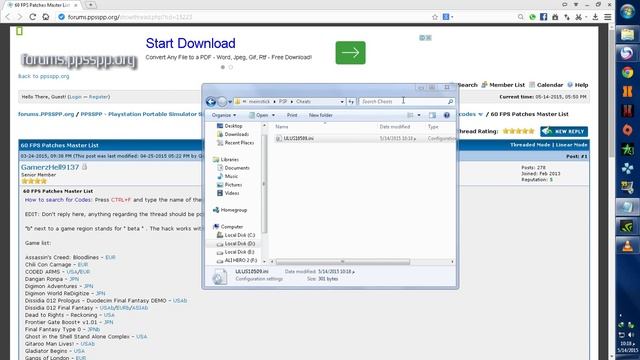Open the Windows Start orb

coord(627,11)
